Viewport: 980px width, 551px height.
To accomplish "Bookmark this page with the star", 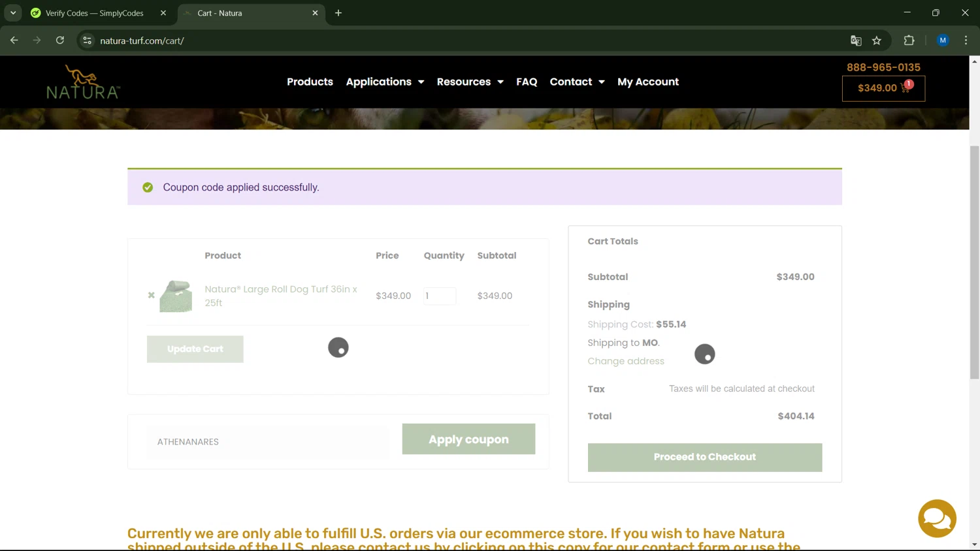I will click(x=877, y=40).
